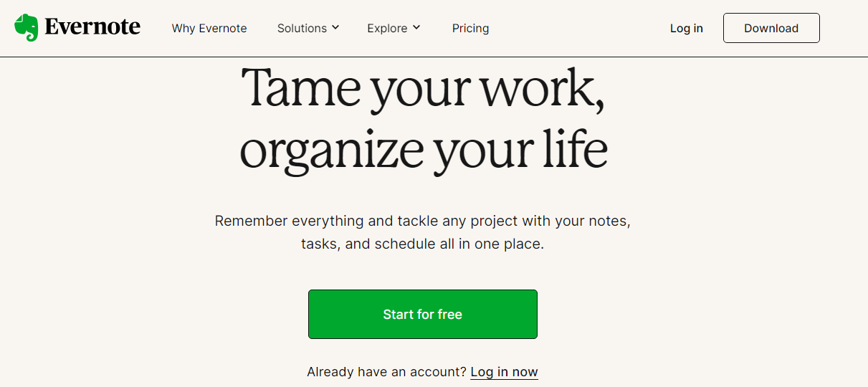Click the green Start for free button
The image size is (868, 387).
tap(423, 314)
